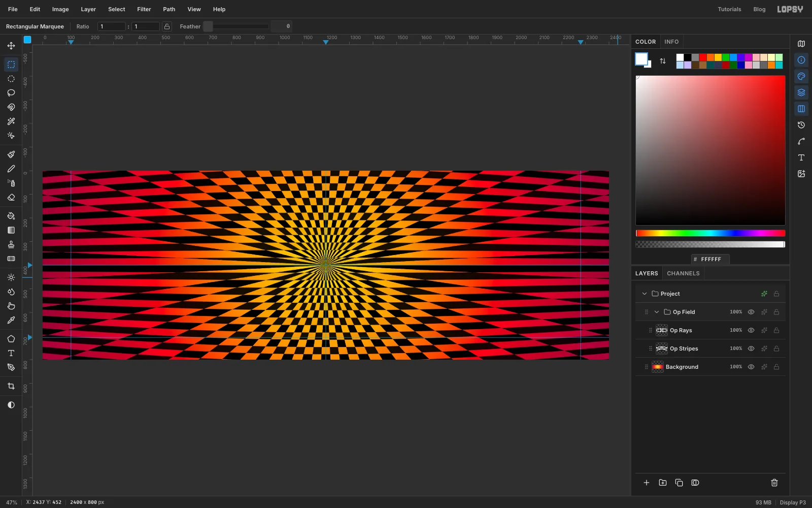Select the Op Rays layer thumbnail
812x508 pixels.
pyautogui.click(x=662, y=330)
